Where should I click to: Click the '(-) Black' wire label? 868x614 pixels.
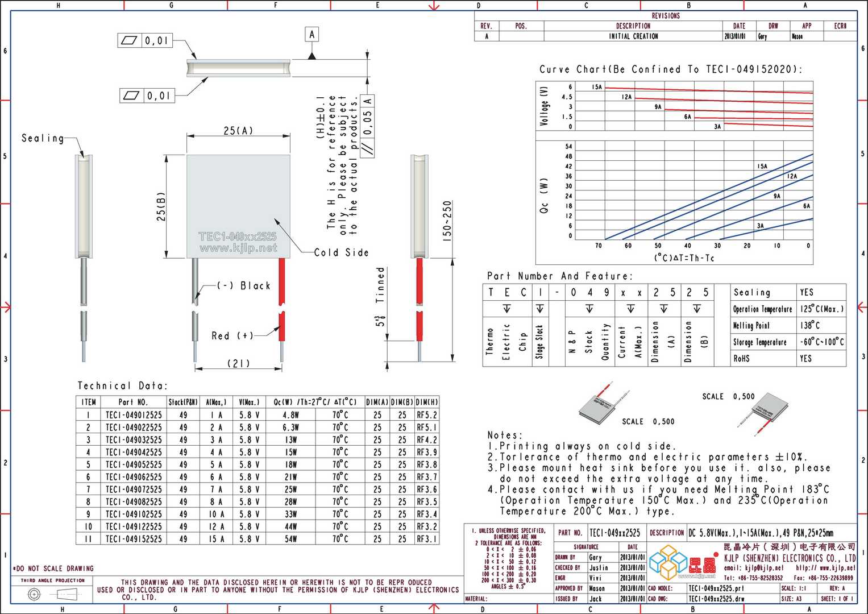tap(244, 285)
